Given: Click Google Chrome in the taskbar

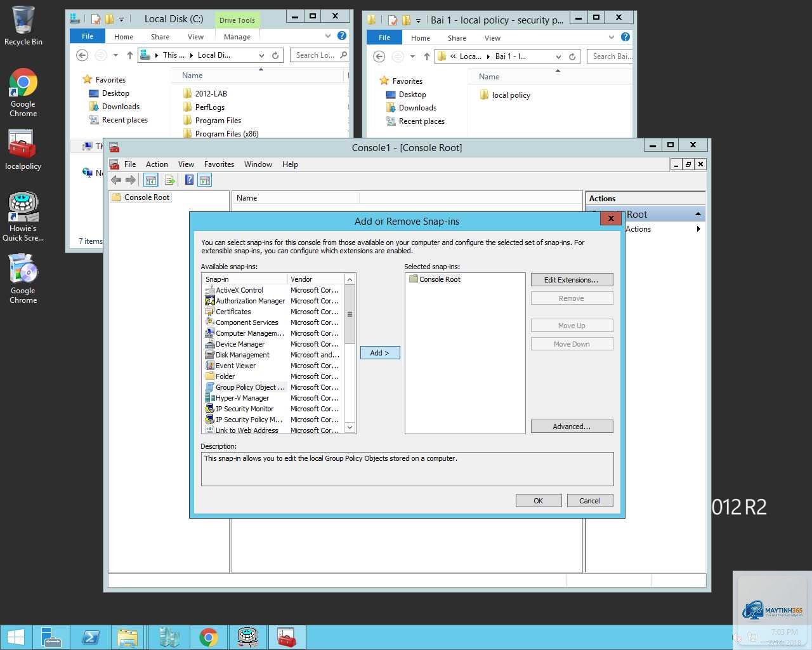Looking at the screenshot, I should coord(208,637).
